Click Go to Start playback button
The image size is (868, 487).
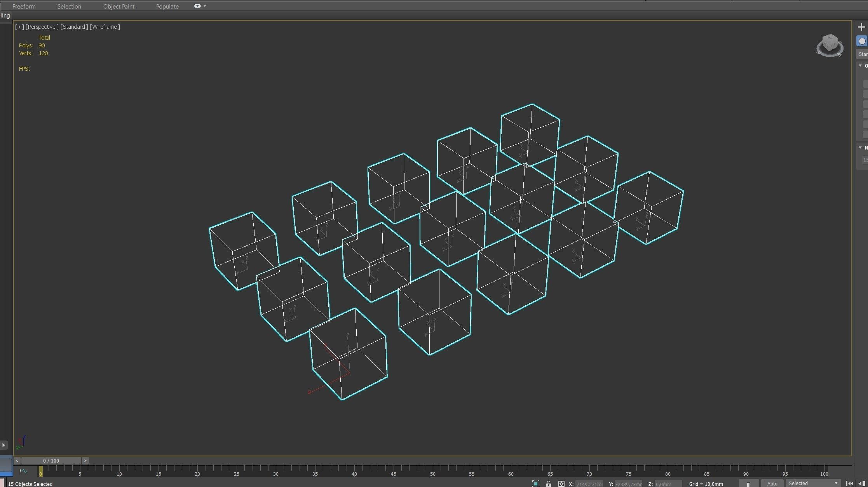(x=850, y=484)
